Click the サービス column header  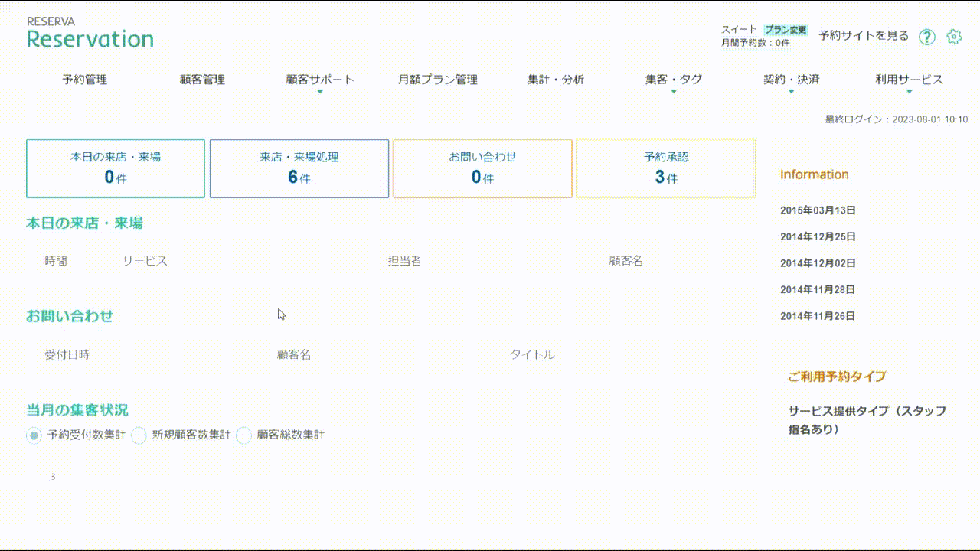[x=145, y=261]
